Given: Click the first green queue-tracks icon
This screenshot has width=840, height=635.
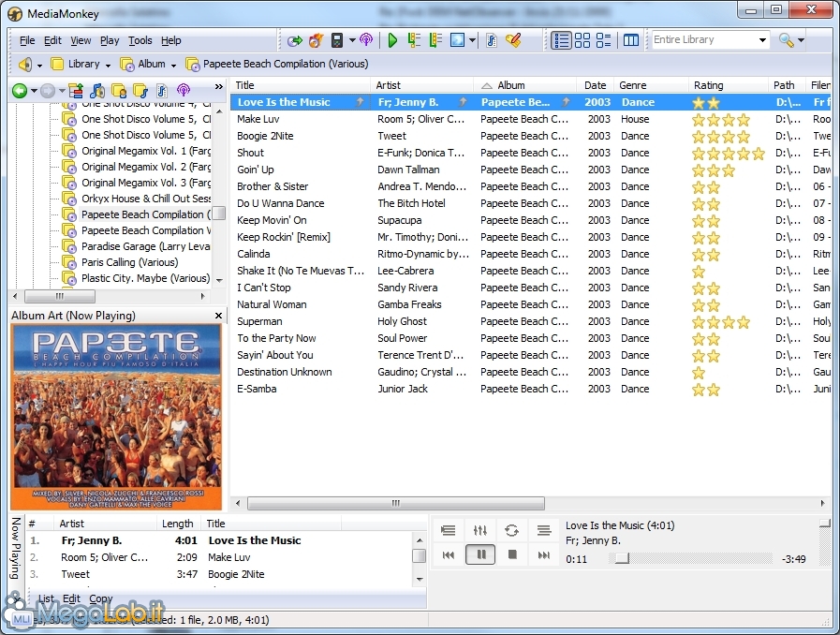Looking at the screenshot, I should coord(414,40).
